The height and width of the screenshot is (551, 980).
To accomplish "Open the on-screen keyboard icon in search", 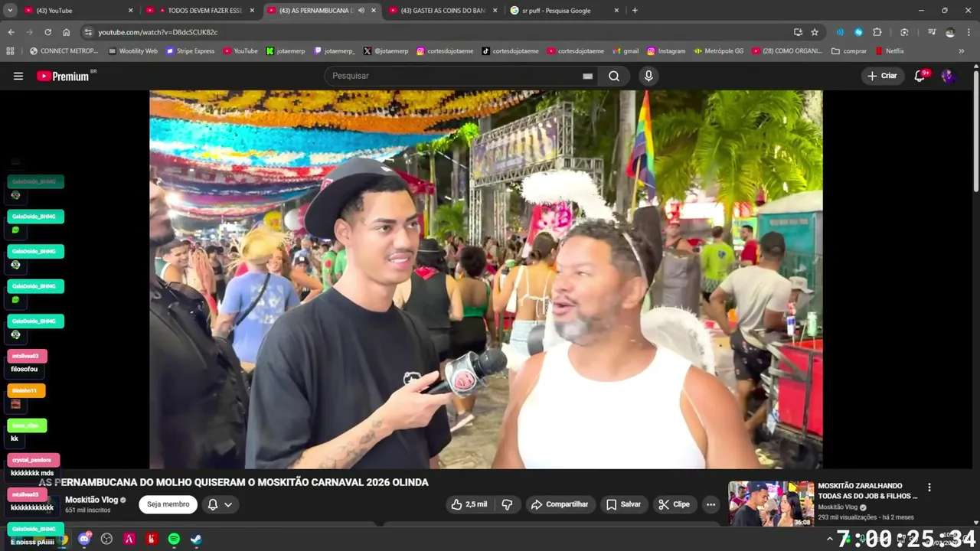I will tap(587, 76).
